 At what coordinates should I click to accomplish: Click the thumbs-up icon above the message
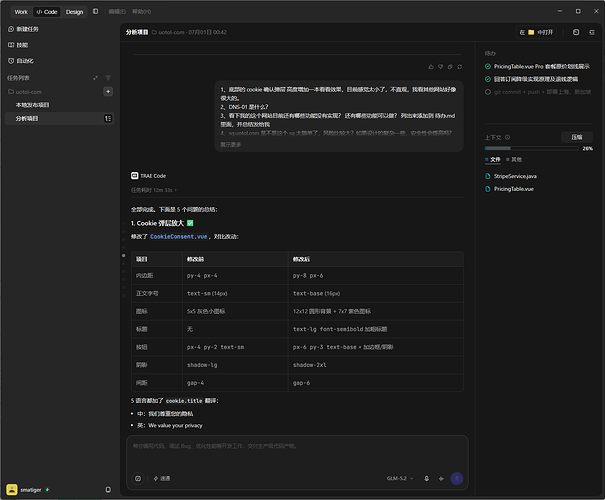point(431,67)
